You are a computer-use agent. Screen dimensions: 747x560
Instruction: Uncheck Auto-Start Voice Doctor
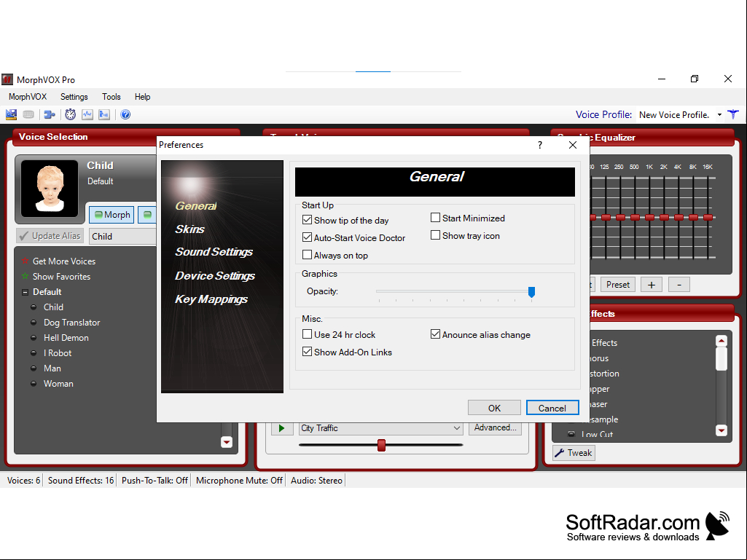click(x=308, y=237)
